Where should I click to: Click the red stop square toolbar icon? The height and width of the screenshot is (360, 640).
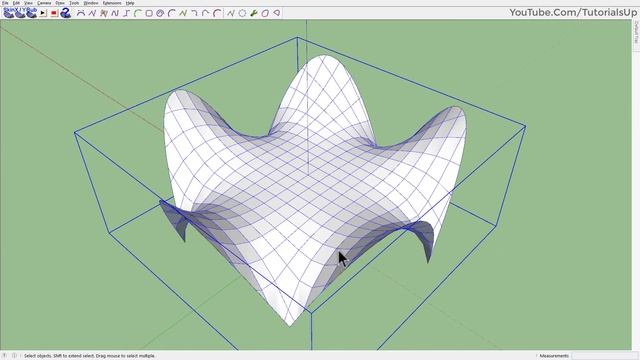(54, 13)
